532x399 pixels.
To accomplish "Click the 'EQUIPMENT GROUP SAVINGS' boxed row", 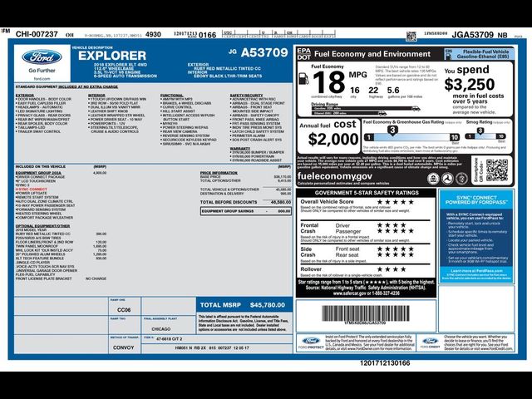I will (x=246, y=211).
